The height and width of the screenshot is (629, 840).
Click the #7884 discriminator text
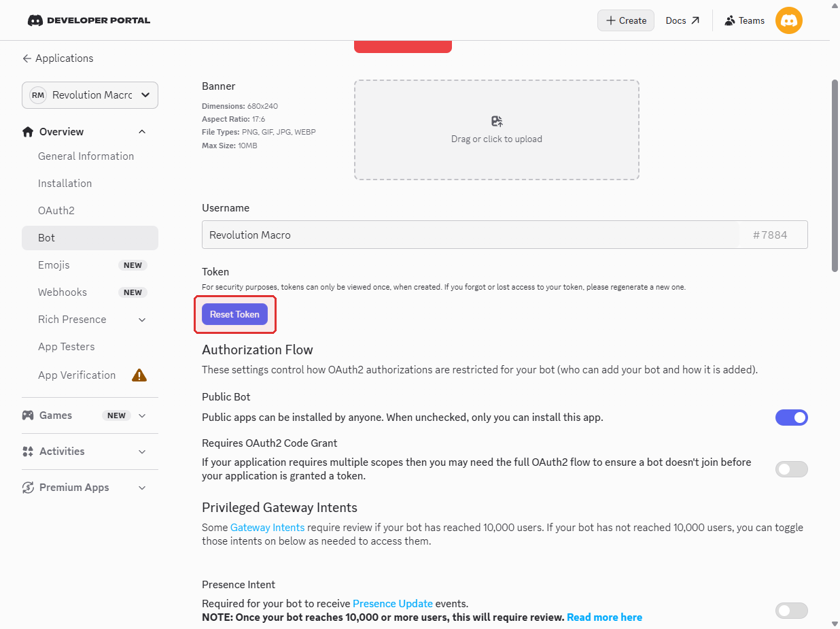tap(770, 235)
